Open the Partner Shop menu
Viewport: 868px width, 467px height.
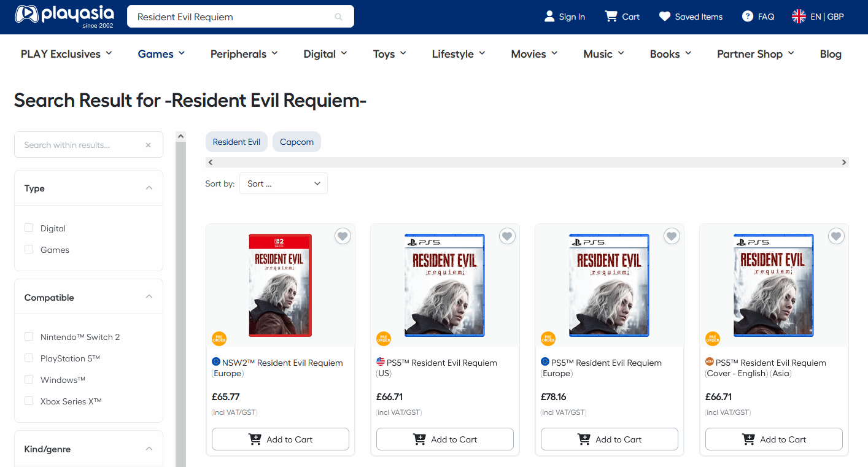click(756, 54)
